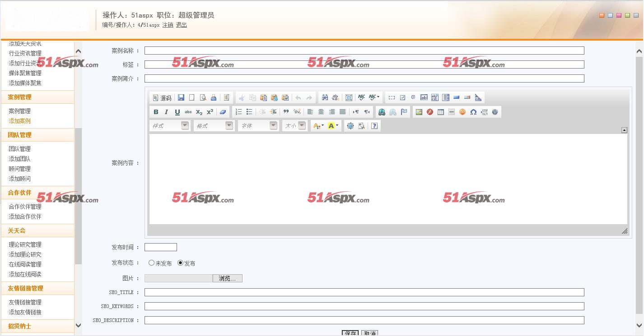Justify text in editor
This screenshot has width=644, height=336.
(342, 112)
